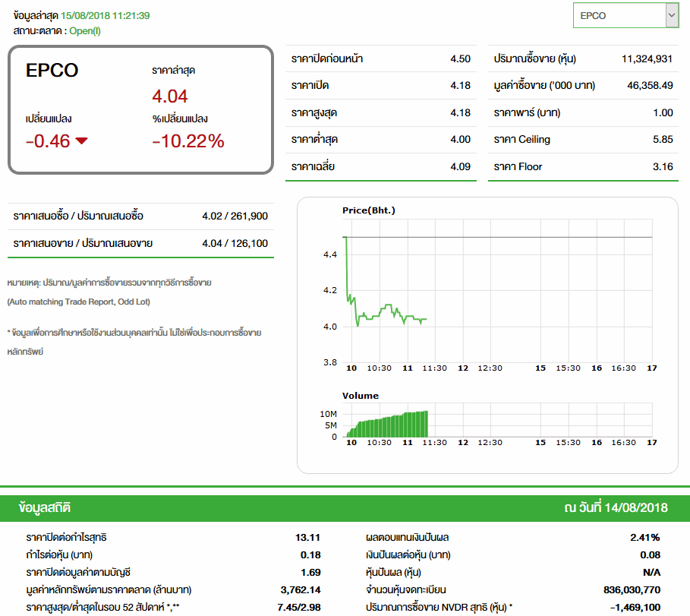
Task: Select the stock dividend value N/A
Action: point(652,573)
